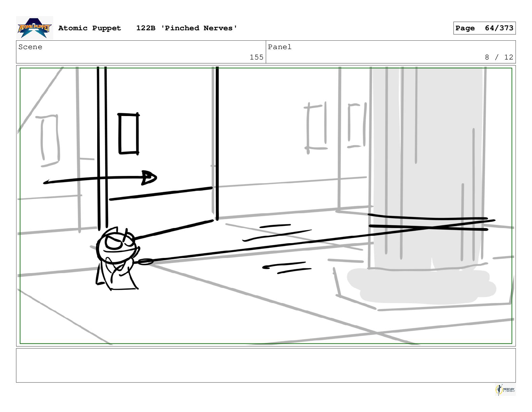532x412 pixels.
Task: Click the Mercury logo at bottom right
Action: tap(505, 390)
